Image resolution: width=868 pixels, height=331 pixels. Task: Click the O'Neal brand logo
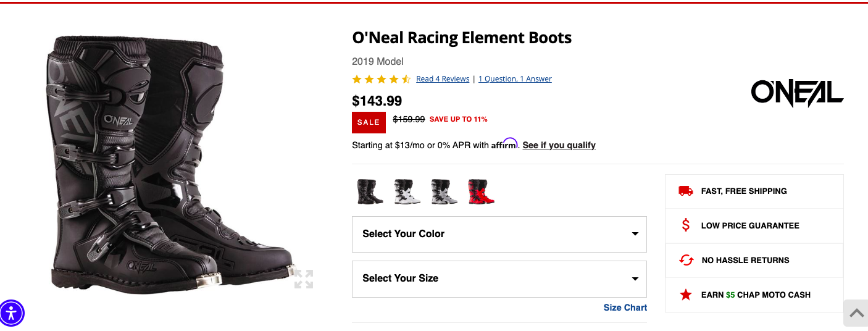797,94
